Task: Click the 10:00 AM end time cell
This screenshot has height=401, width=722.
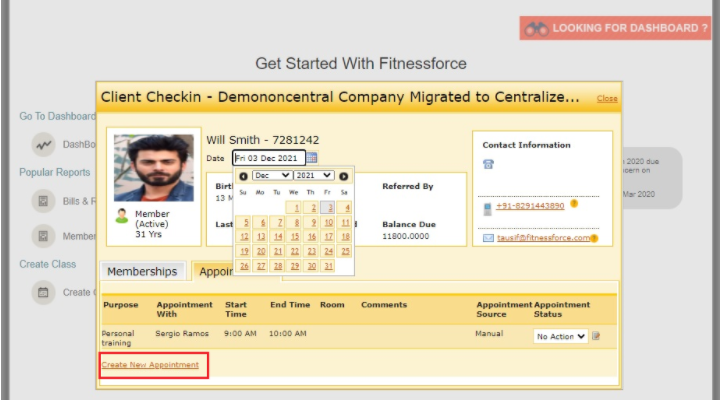Action: coord(287,333)
